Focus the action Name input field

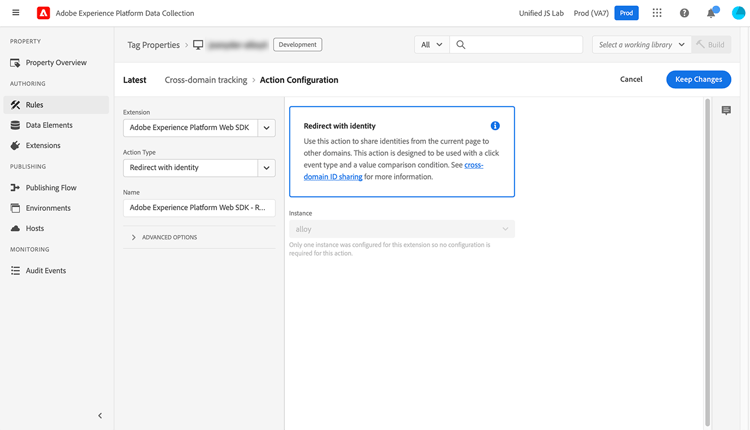click(199, 208)
